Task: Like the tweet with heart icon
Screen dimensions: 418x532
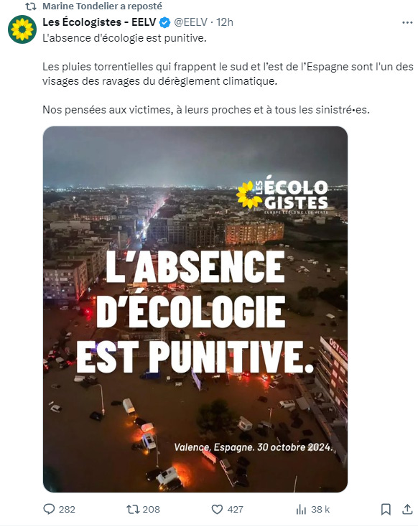Action: click(217, 509)
